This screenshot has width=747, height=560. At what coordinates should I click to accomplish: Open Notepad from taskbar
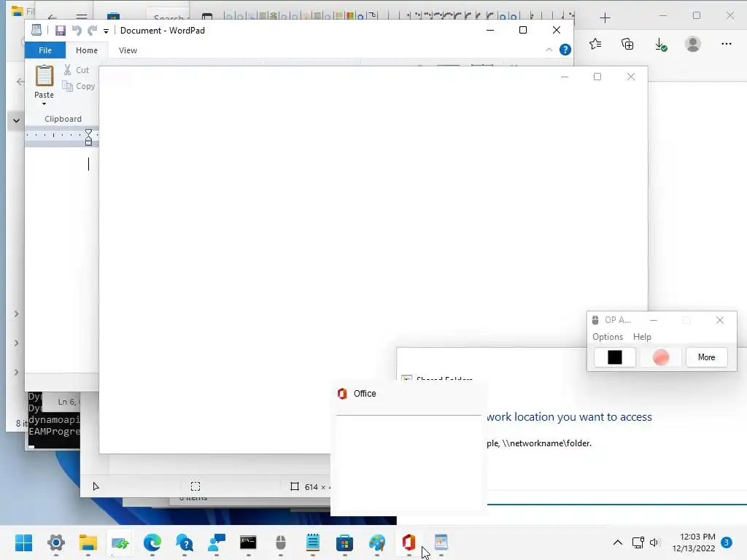(x=312, y=542)
